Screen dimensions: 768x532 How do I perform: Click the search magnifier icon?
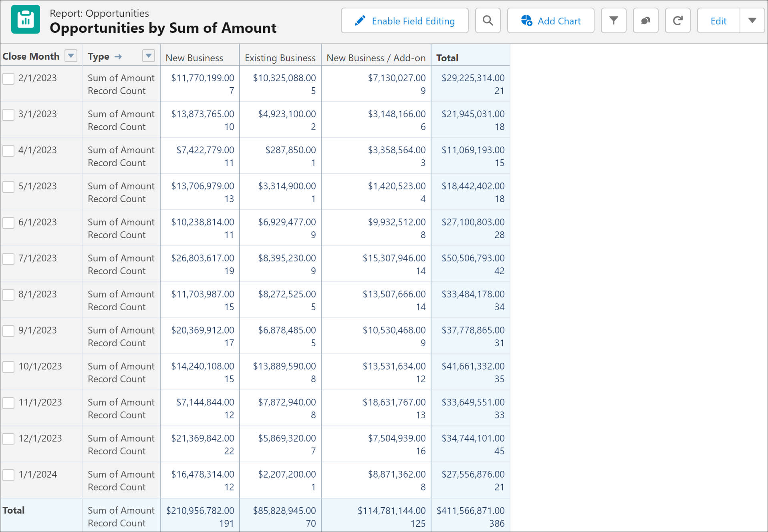coord(488,20)
